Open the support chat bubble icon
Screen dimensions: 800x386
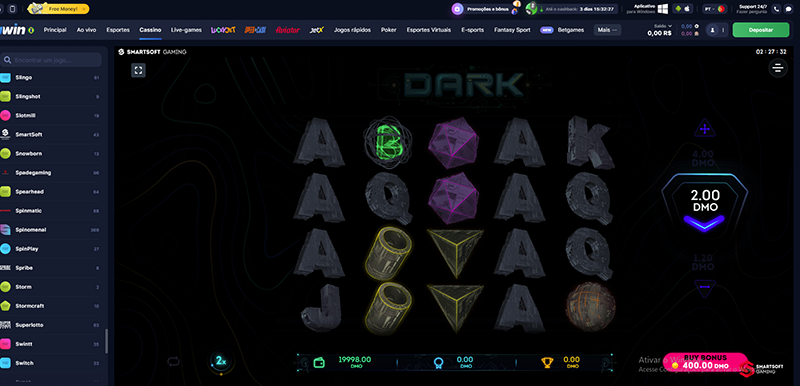[x=788, y=9]
